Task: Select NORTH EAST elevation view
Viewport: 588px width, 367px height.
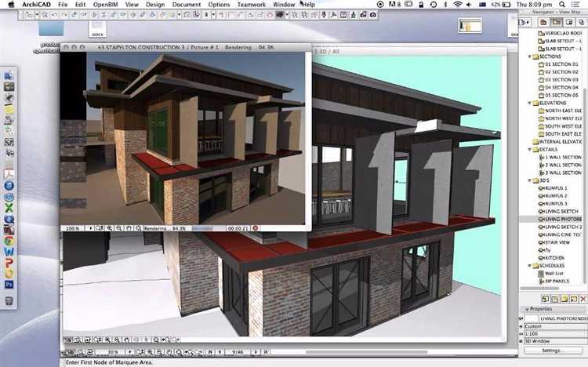Action: coord(560,111)
